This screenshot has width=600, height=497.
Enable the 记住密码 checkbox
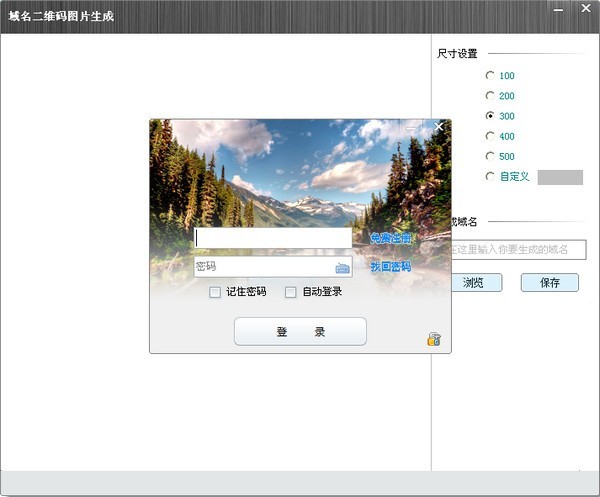[x=215, y=292]
